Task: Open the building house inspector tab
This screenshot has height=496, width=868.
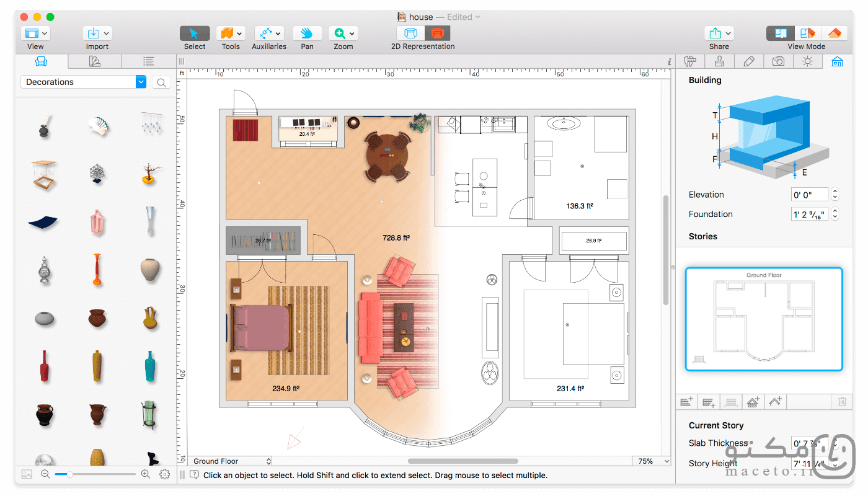Action: 837,61
